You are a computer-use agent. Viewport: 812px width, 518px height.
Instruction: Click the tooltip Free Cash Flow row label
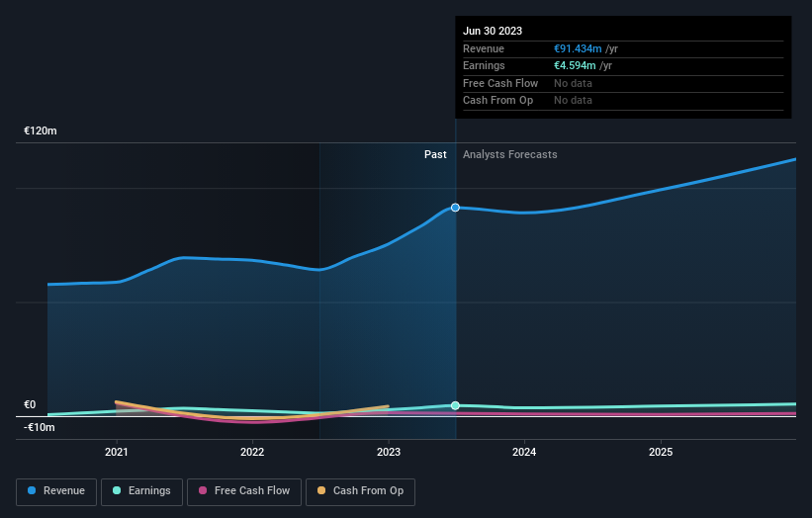500,83
